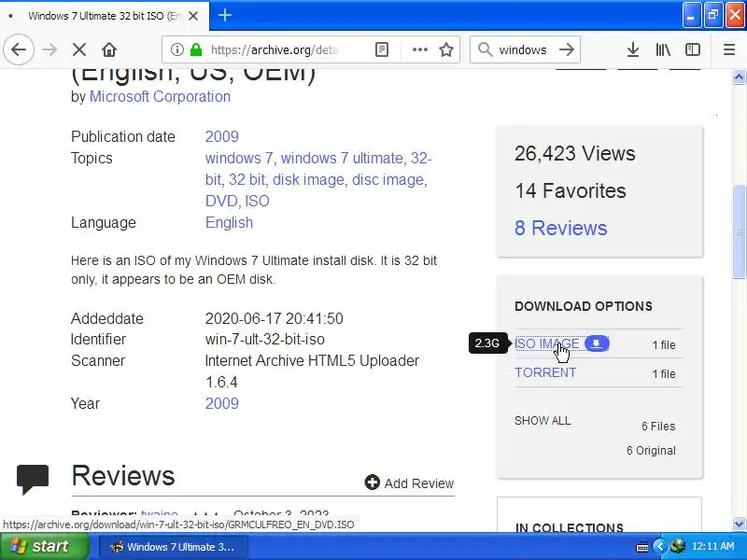
Task: Toggle the Firefox sidebar
Action: (x=692, y=49)
